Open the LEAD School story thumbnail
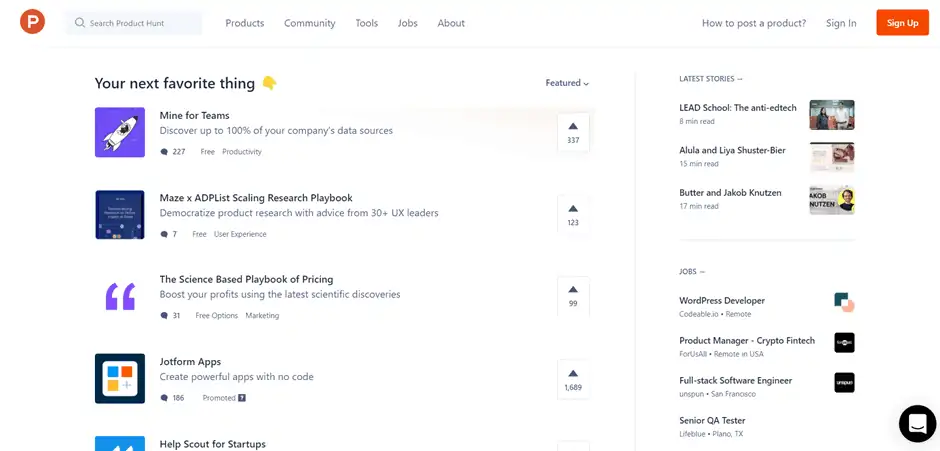Image resolution: width=940 pixels, height=451 pixels. pos(831,114)
